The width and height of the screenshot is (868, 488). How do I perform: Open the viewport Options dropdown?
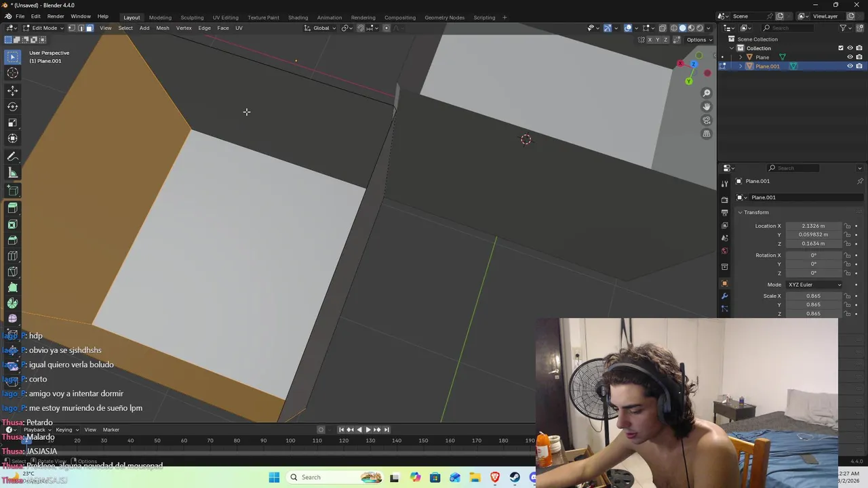click(698, 39)
